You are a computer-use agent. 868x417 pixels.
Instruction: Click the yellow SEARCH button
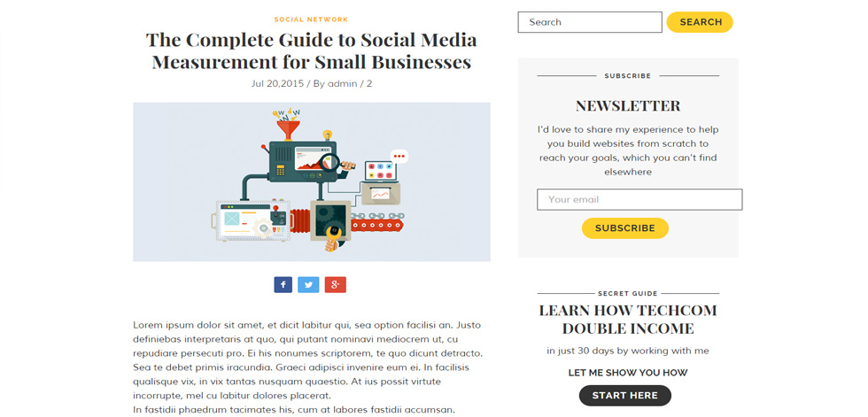(x=700, y=22)
